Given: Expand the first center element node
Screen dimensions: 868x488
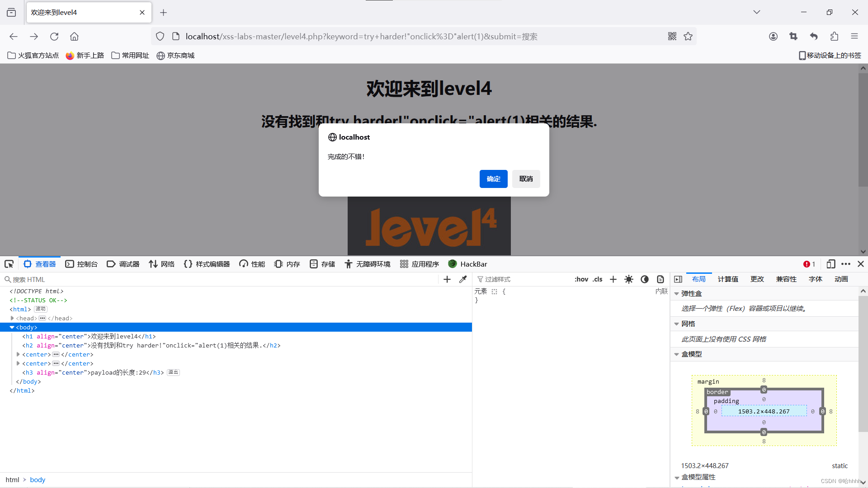Looking at the screenshot, I should (18, 354).
